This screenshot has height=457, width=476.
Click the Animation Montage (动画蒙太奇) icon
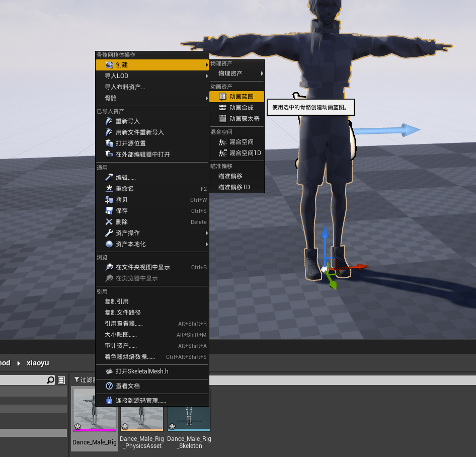[x=223, y=119]
